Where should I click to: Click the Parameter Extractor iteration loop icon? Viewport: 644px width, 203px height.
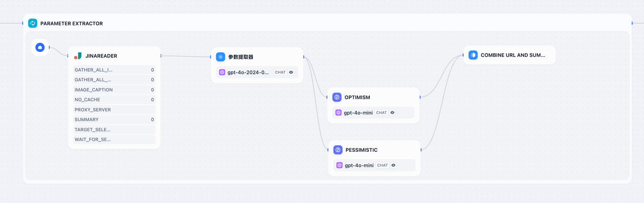tap(33, 23)
